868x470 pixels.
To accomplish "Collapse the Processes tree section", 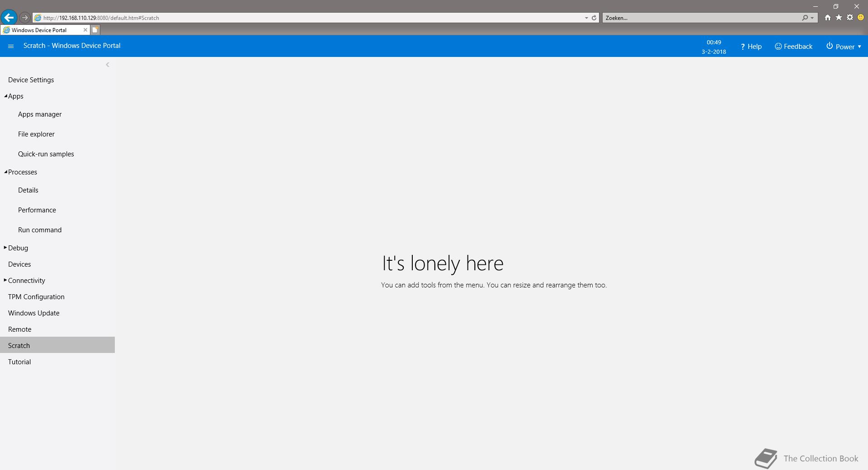I will [x=6, y=172].
